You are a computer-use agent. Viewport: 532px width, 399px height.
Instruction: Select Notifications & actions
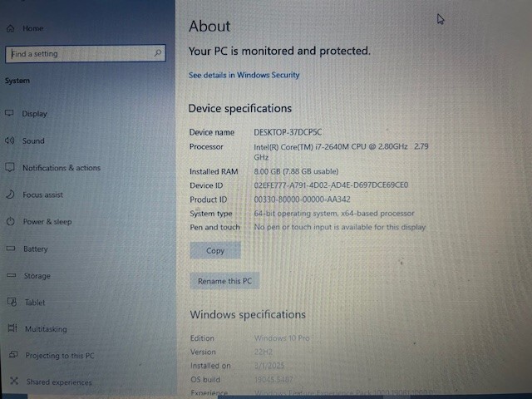coord(62,168)
